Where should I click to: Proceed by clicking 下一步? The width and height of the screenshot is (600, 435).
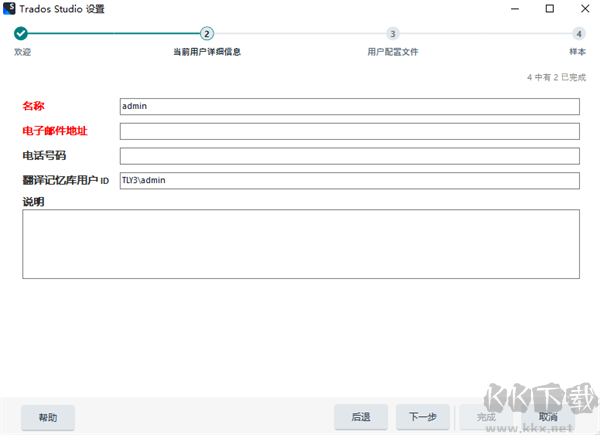(423, 417)
